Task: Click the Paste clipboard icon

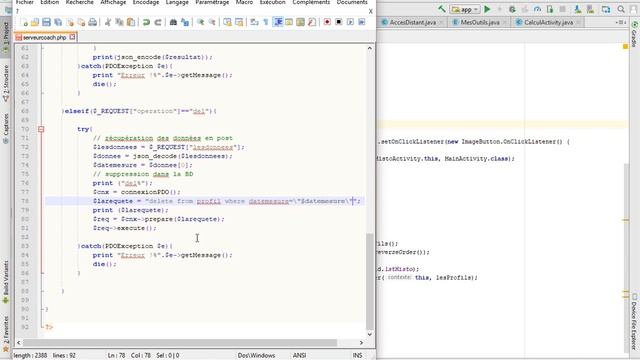Action: pyautogui.click(x=131, y=22)
